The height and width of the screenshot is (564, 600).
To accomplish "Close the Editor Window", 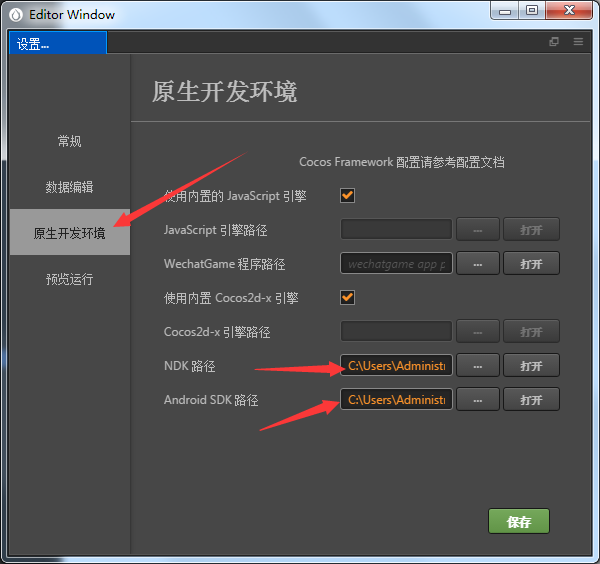I will coord(569,10).
